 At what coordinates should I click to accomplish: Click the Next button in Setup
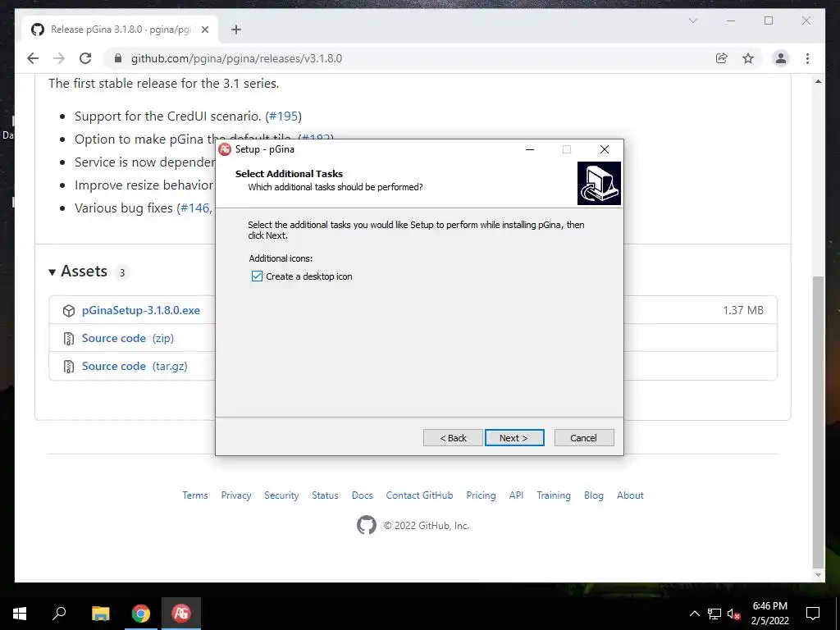pos(514,438)
